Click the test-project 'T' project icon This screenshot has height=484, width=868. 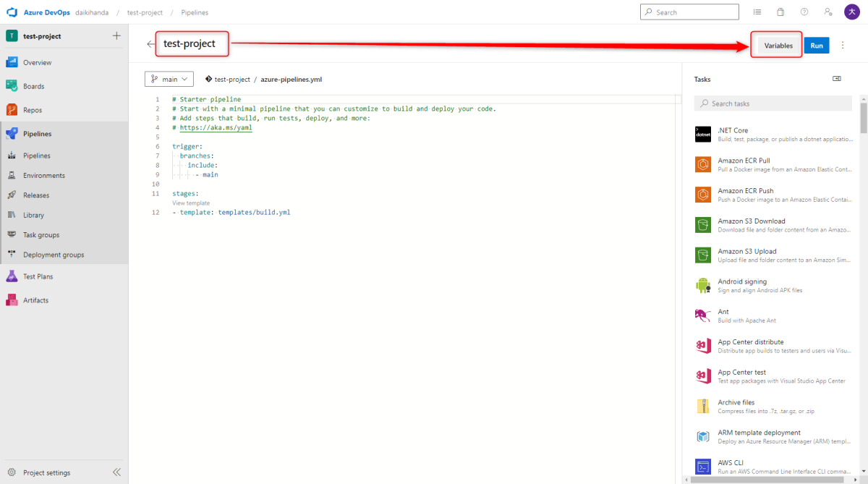click(x=12, y=36)
